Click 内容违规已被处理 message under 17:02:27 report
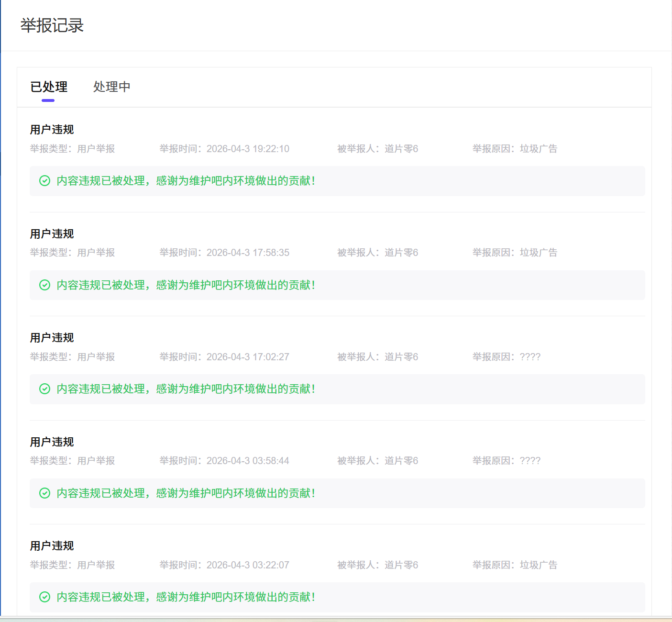The width and height of the screenshot is (672, 622). tap(186, 389)
